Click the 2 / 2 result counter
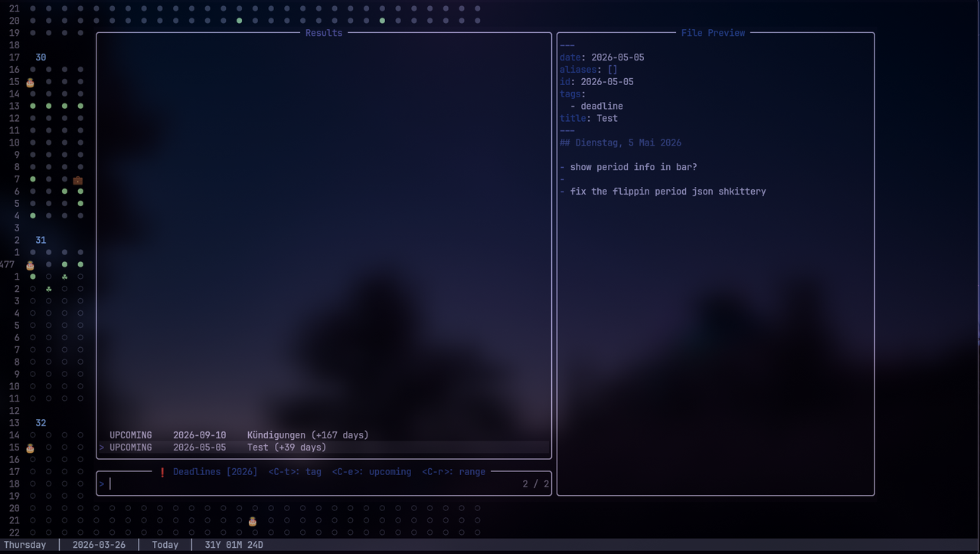 tap(536, 484)
